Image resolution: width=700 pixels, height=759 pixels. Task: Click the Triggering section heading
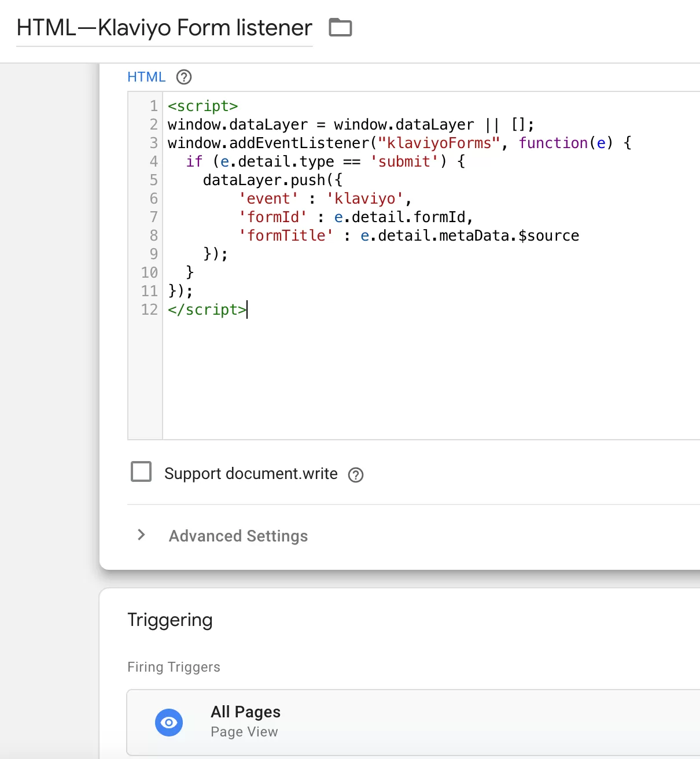(170, 620)
